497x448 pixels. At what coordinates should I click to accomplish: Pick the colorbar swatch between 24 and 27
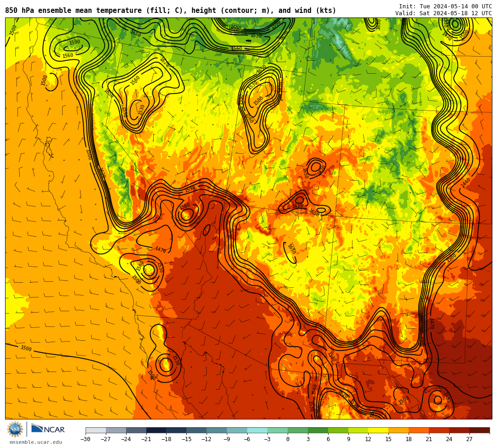[460, 430]
